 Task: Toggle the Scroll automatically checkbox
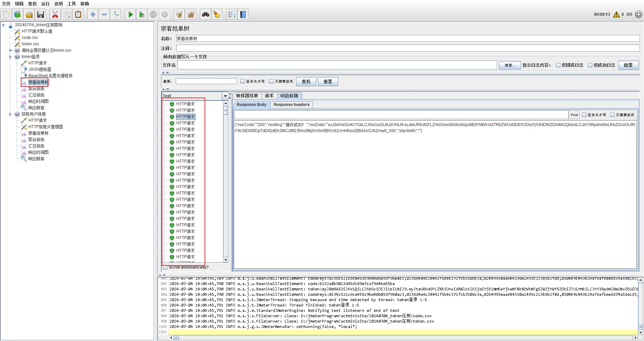tap(165, 267)
